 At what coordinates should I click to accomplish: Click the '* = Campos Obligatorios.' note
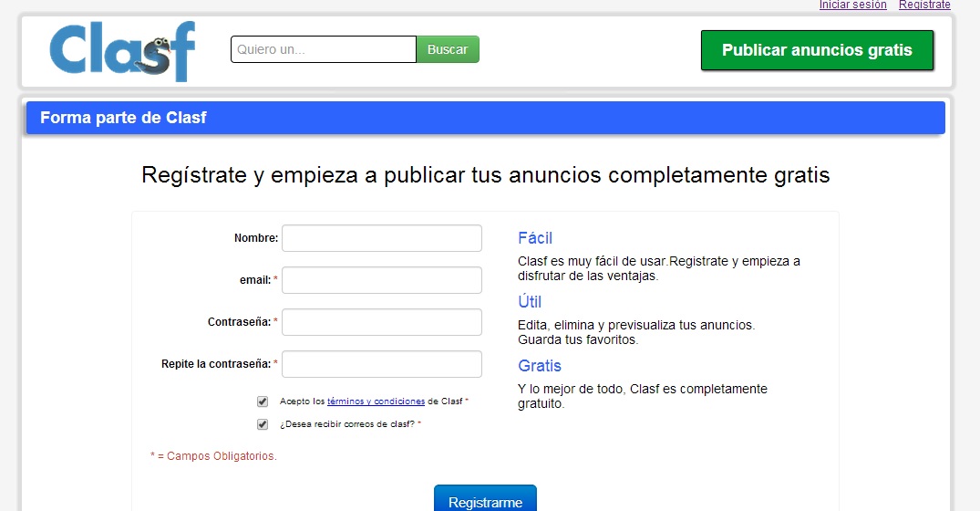coord(213,456)
